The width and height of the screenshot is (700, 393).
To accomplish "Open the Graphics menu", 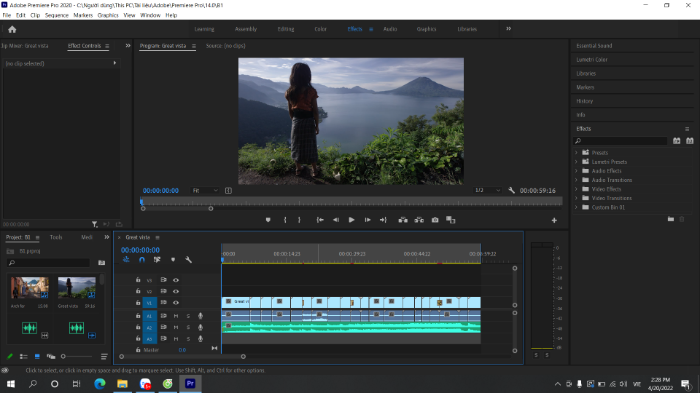I will 108,15.
